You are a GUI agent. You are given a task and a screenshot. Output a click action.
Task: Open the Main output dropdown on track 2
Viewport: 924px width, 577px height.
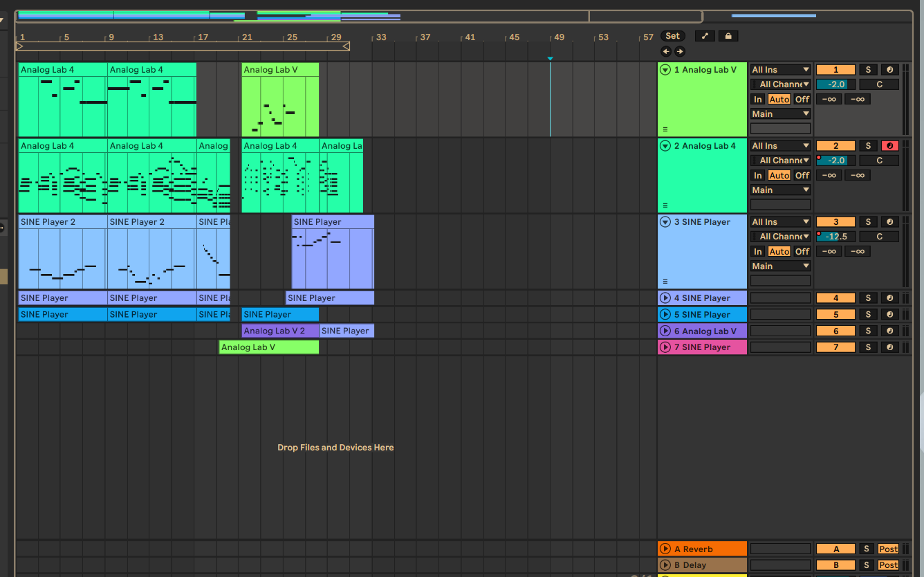(x=780, y=190)
